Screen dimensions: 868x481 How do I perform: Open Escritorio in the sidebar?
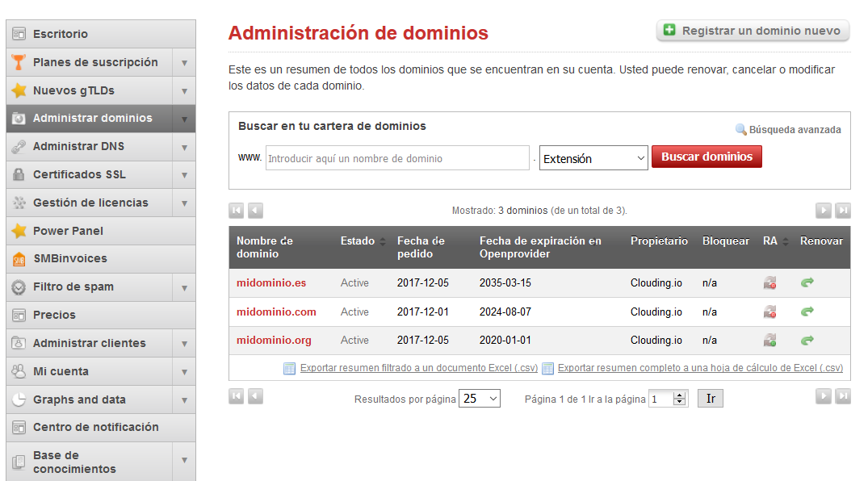coord(101,34)
